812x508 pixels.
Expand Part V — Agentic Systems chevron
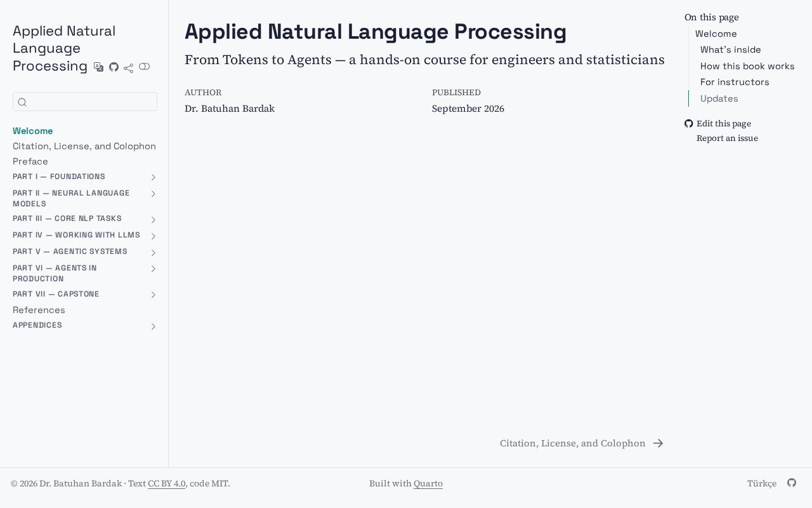[x=153, y=253]
